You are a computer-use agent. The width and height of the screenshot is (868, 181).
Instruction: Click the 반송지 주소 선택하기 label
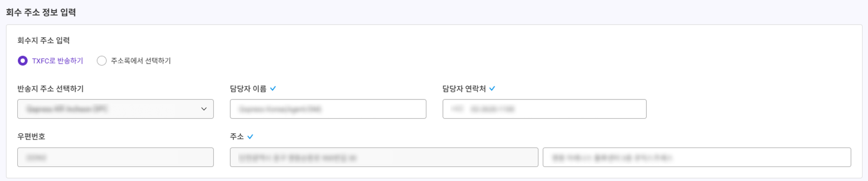point(50,88)
